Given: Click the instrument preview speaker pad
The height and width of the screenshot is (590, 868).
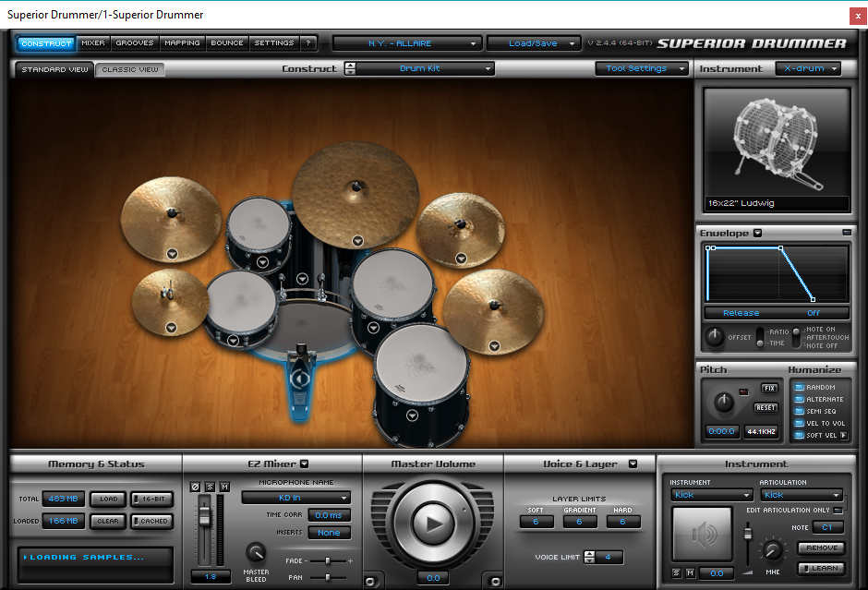Looking at the screenshot, I should (x=702, y=534).
